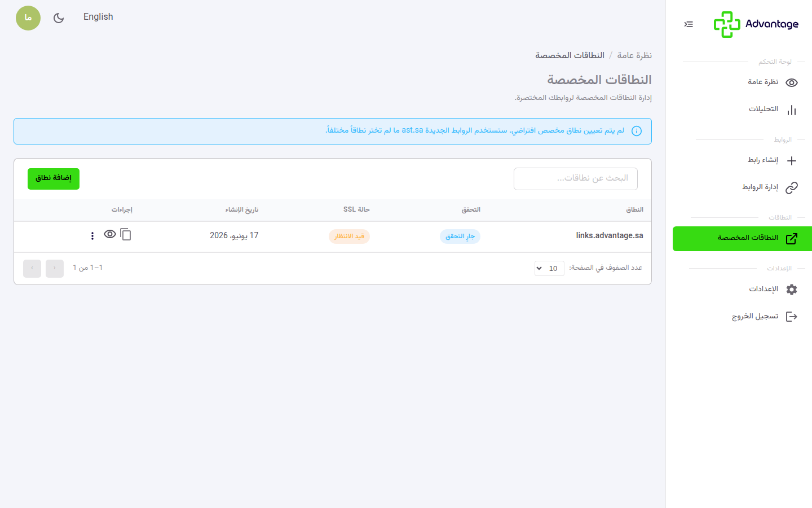Collapse the sidebar menu toggle icon
Image resolution: width=812 pixels, height=508 pixels.
tap(689, 24)
